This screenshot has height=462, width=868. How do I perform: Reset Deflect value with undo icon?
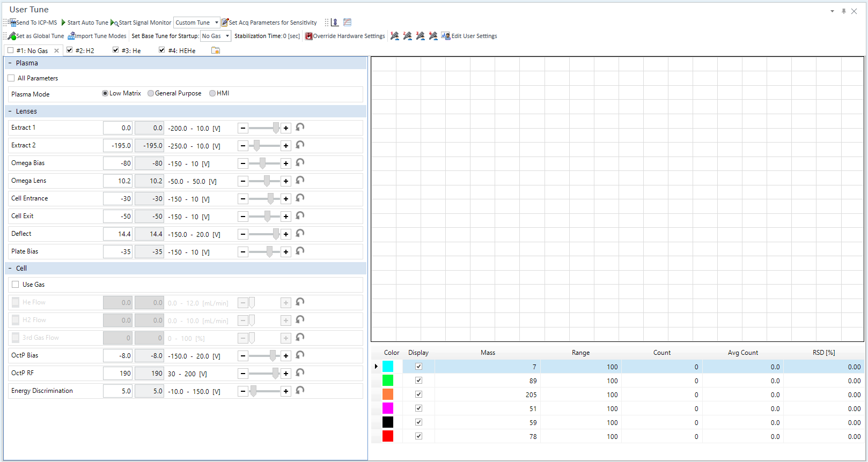300,234
